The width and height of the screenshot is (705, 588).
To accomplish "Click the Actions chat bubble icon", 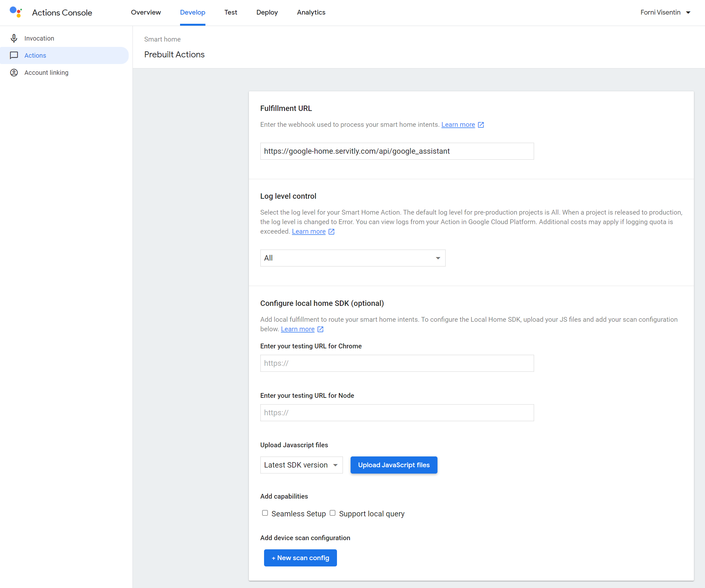I will pos(14,55).
